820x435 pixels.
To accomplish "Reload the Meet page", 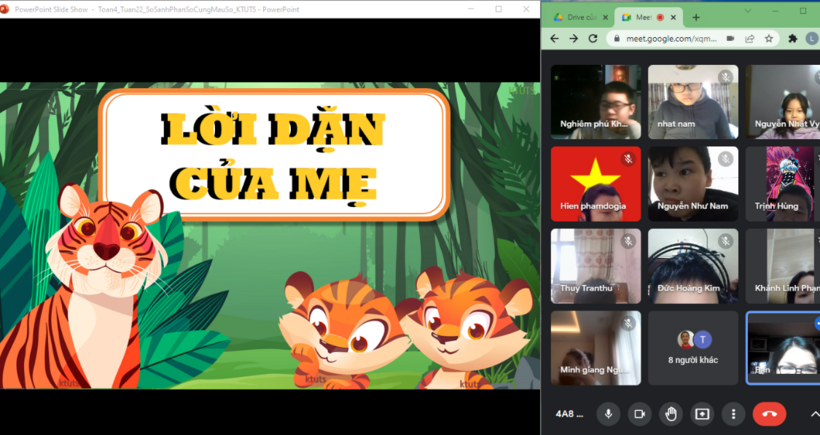I will 593,39.
